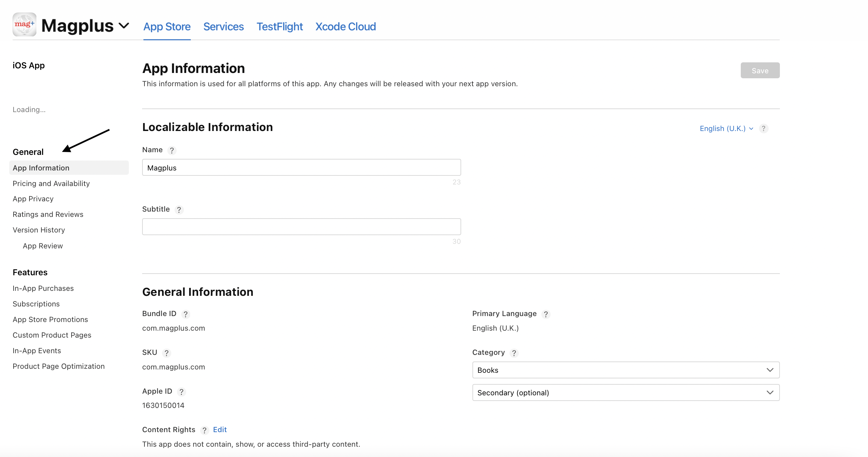Click the help icon beside Subtitle
This screenshot has height=457, width=868.
179,210
